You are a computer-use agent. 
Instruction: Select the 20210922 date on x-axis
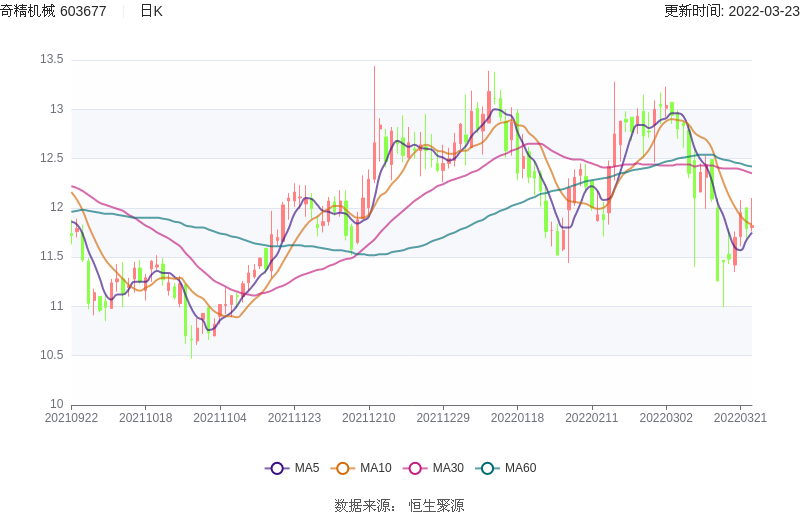72,418
